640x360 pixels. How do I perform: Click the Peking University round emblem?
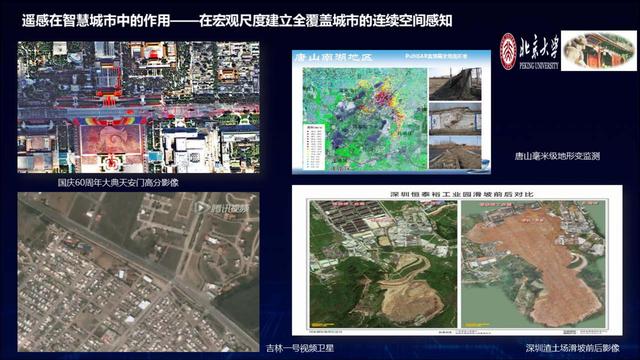(509, 51)
